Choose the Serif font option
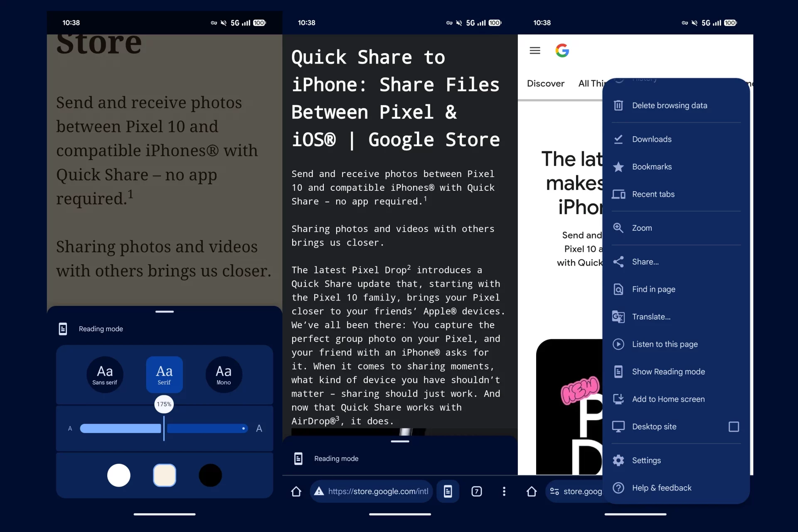This screenshot has width=798, height=532. pyautogui.click(x=164, y=374)
